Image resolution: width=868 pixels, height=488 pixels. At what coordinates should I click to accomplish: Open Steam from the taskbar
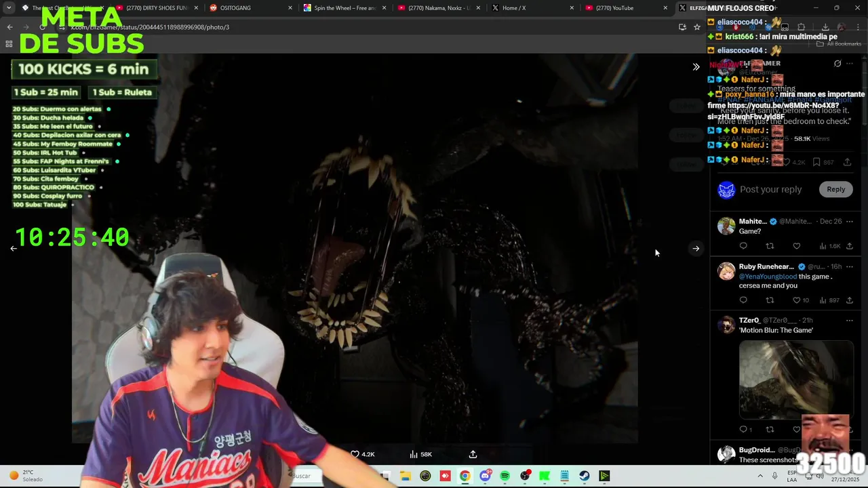click(585, 476)
